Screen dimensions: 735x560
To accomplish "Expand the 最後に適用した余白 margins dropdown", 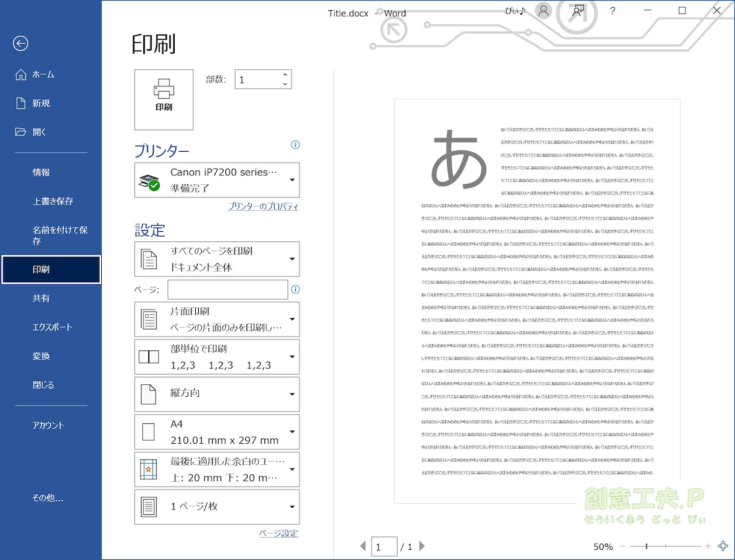I will click(x=217, y=469).
